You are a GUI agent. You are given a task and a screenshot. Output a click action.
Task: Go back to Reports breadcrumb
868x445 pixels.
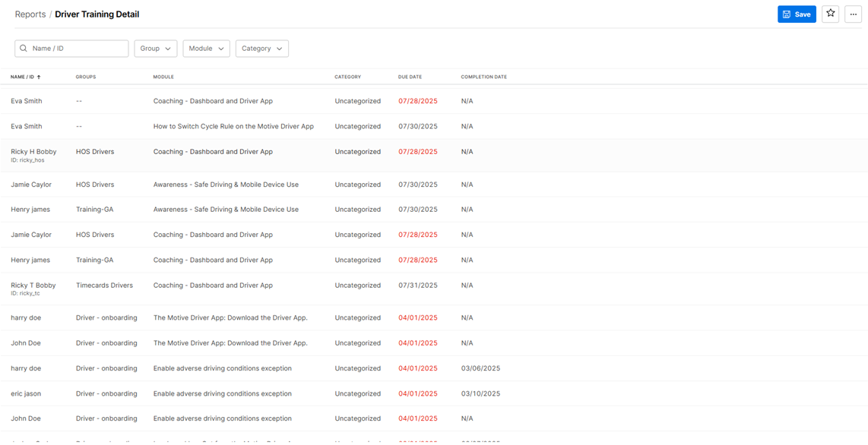click(x=30, y=14)
